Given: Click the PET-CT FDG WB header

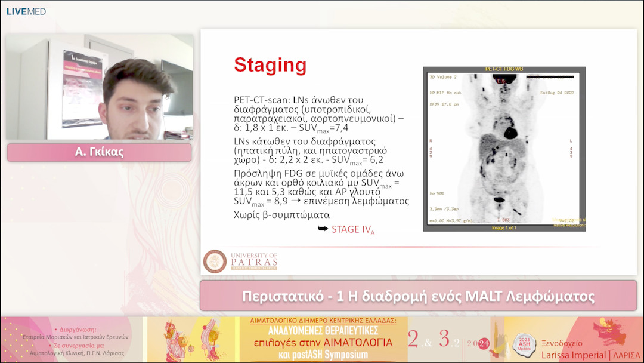Looking at the screenshot, I should pyautogui.click(x=504, y=70).
